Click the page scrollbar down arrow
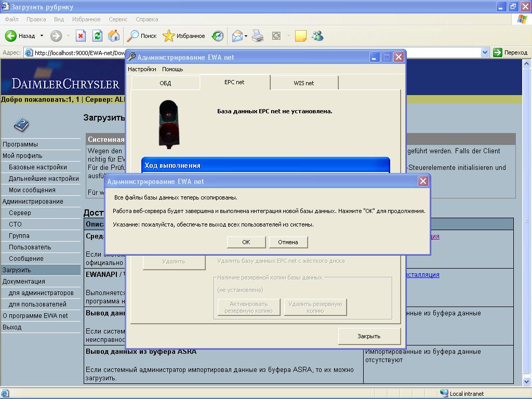 [x=527, y=381]
